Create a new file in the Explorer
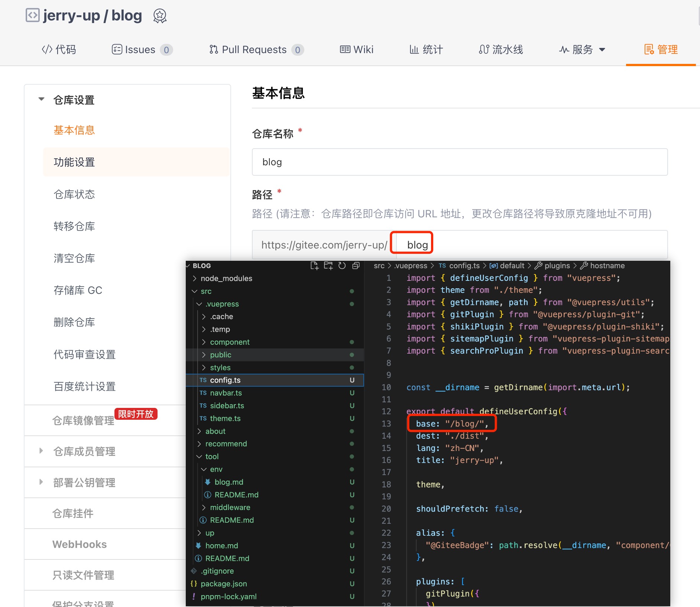 coord(315,266)
